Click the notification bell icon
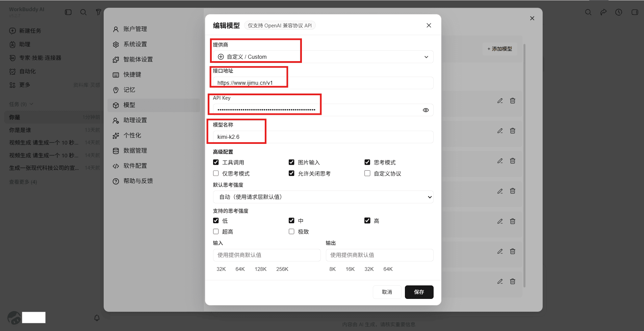The height and width of the screenshot is (331, 644). pos(97,318)
